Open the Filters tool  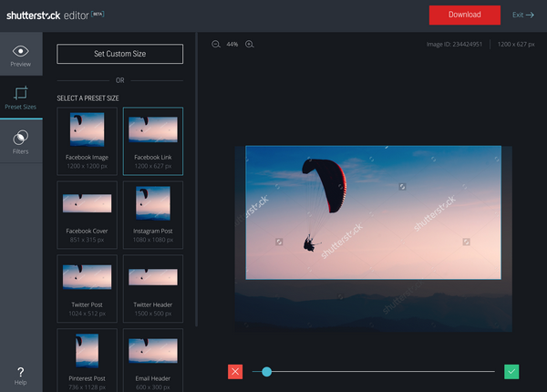coord(20,141)
